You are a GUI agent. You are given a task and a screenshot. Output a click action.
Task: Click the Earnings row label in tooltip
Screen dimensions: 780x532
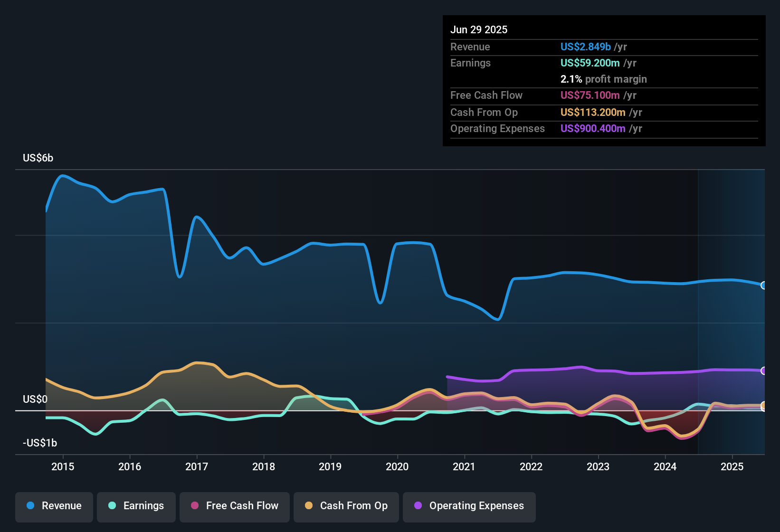click(470, 63)
